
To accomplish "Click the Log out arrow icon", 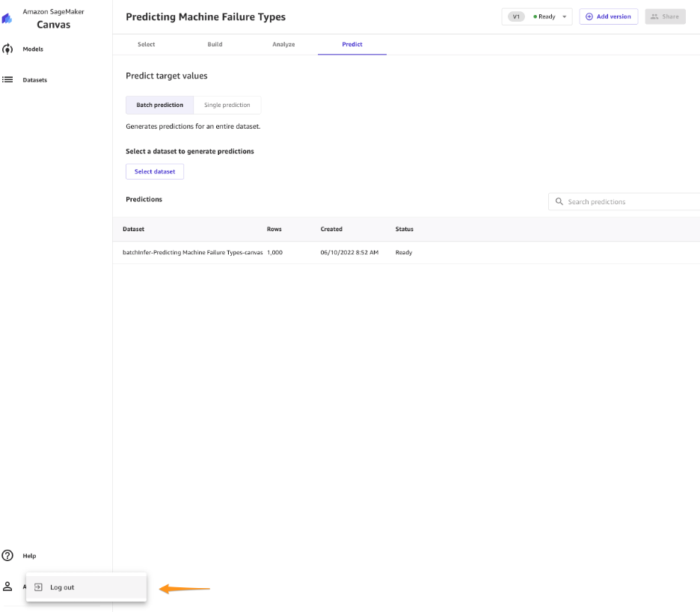I will tap(38, 587).
